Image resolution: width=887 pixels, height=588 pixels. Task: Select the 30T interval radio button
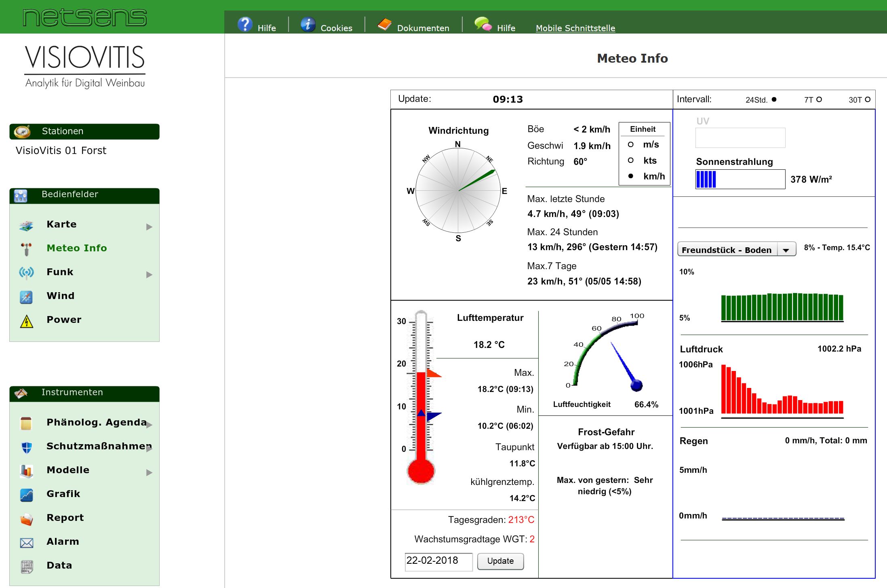[868, 99]
